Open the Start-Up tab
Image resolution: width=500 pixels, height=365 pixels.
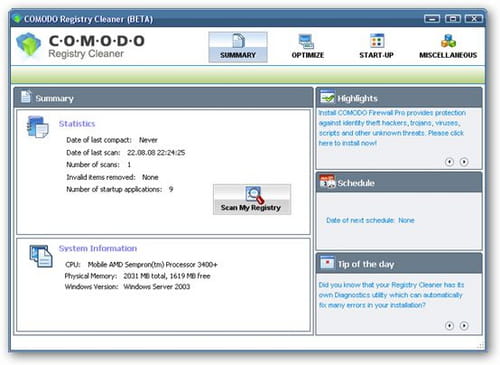376,47
